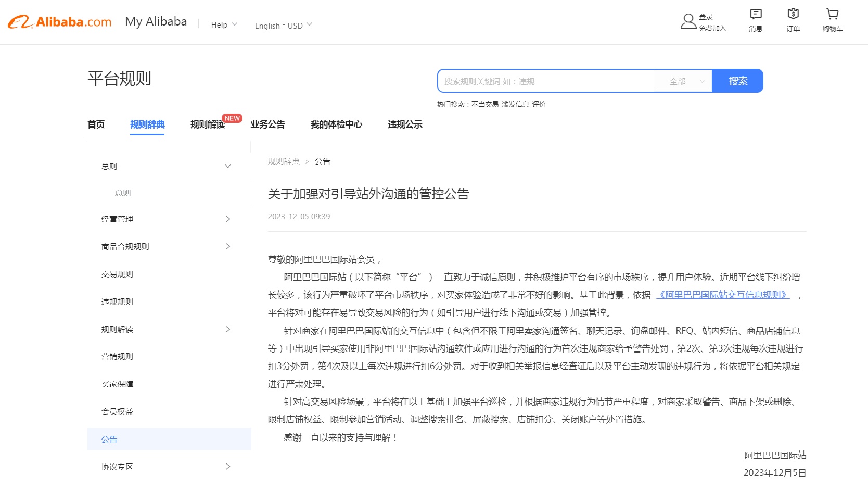Screen dimensions: 868x489
Task: Open 交易规则 in the sidebar
Action: [117, 274]
